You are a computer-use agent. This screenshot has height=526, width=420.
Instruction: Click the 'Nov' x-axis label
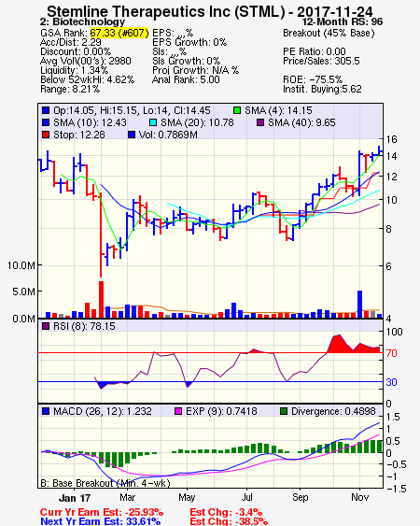point(359,497)
